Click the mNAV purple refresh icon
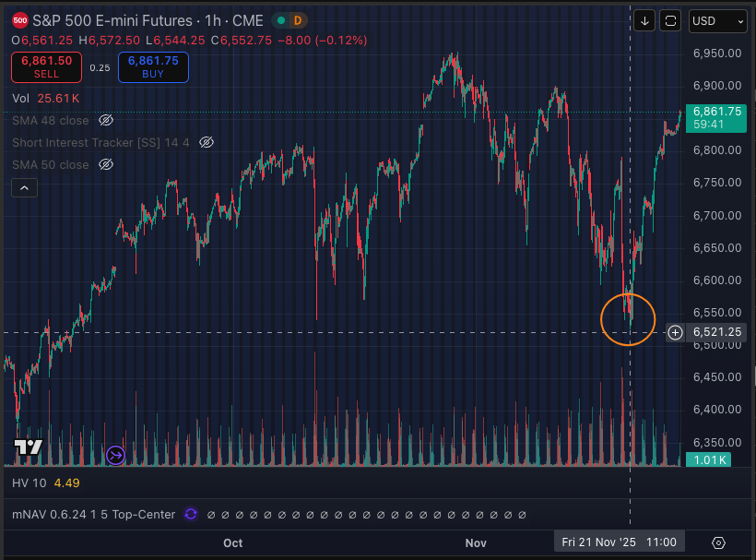 tap(191, 514)
